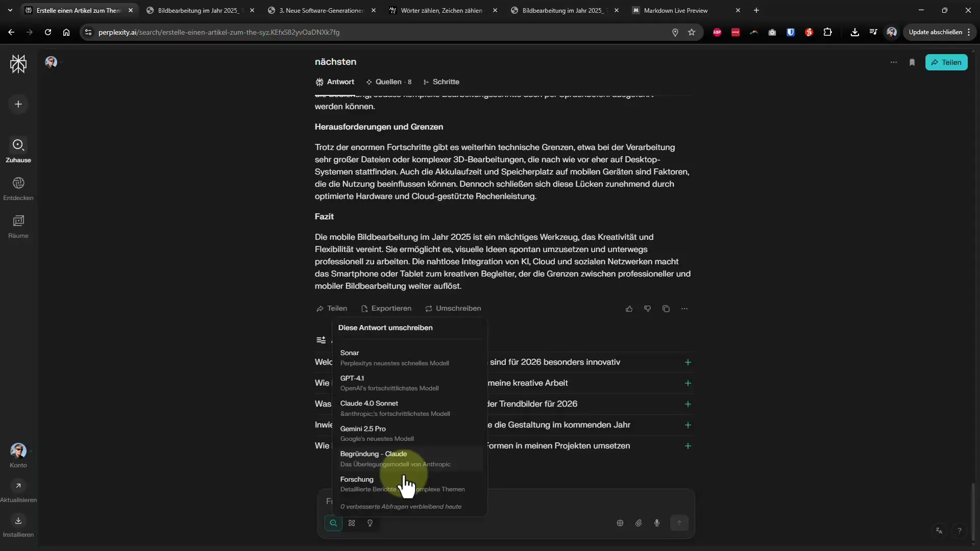
Task: Start dictation with microphone icon
Action: click(657, 523)
